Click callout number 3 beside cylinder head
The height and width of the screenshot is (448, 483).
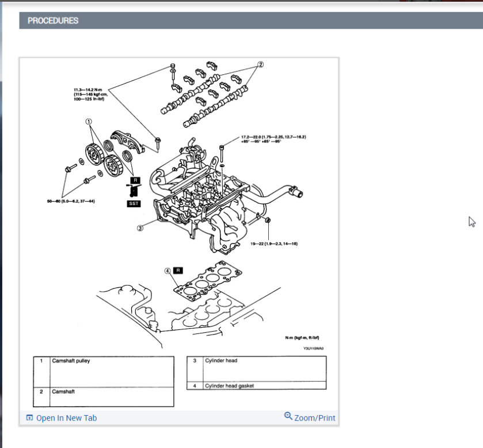(x=140, y=228)
